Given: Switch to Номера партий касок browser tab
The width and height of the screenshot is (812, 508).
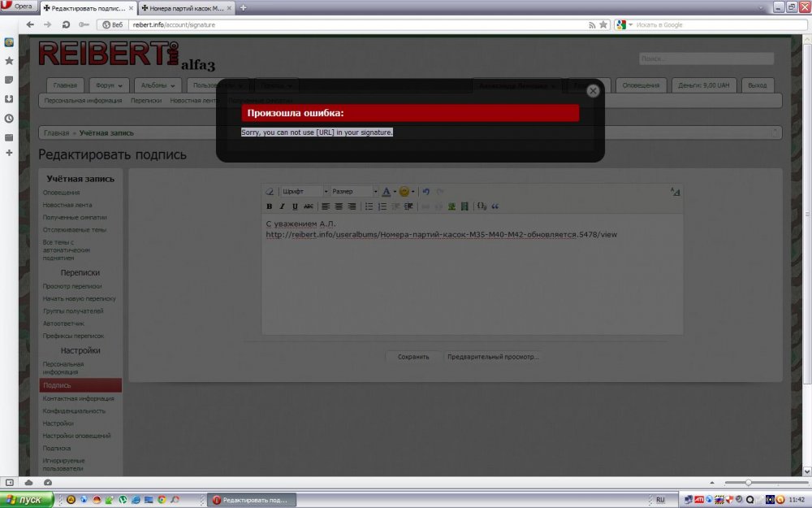Looking at the screenshot, I should (x=187, y=8).
